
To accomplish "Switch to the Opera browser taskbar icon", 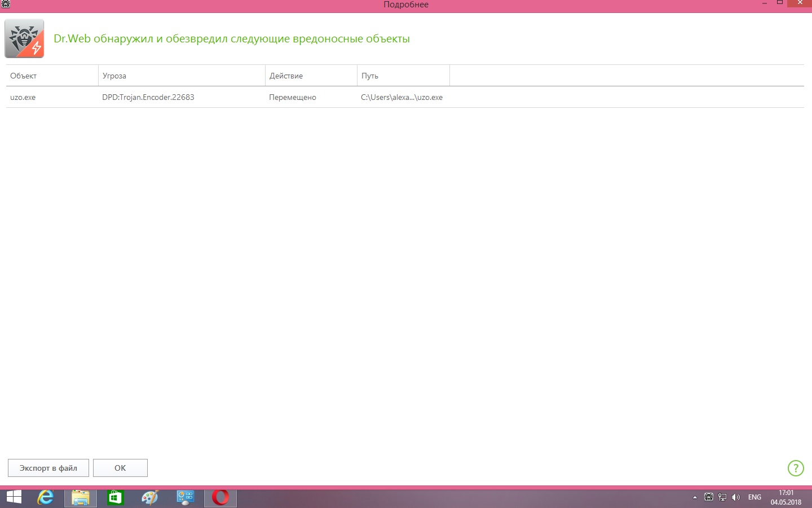I will tap(220, 497).
